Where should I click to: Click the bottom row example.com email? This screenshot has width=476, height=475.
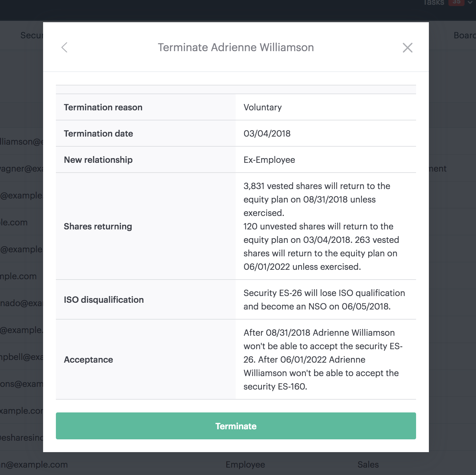34,465
